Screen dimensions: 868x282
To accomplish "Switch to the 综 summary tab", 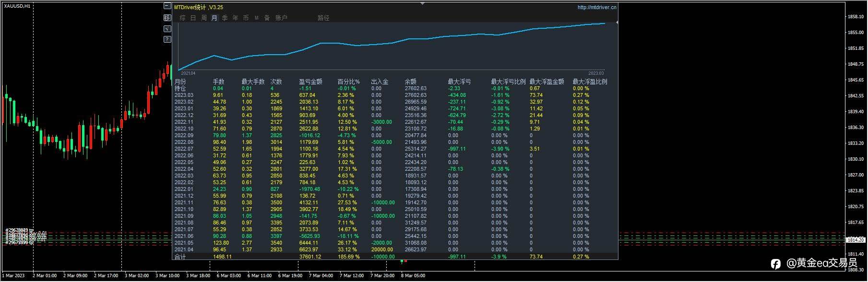I will coord(182,18).
